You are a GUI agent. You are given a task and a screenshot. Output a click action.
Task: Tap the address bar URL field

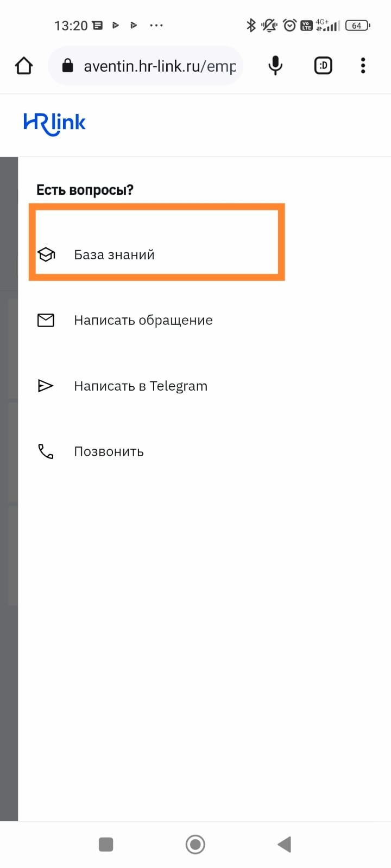click(159, 66)
